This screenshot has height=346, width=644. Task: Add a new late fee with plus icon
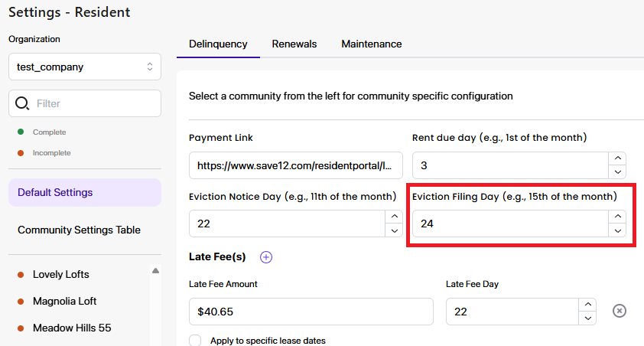pos(266,257)
